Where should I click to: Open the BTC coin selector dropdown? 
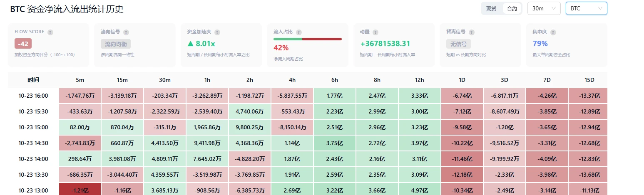click(x=586, y=8)
